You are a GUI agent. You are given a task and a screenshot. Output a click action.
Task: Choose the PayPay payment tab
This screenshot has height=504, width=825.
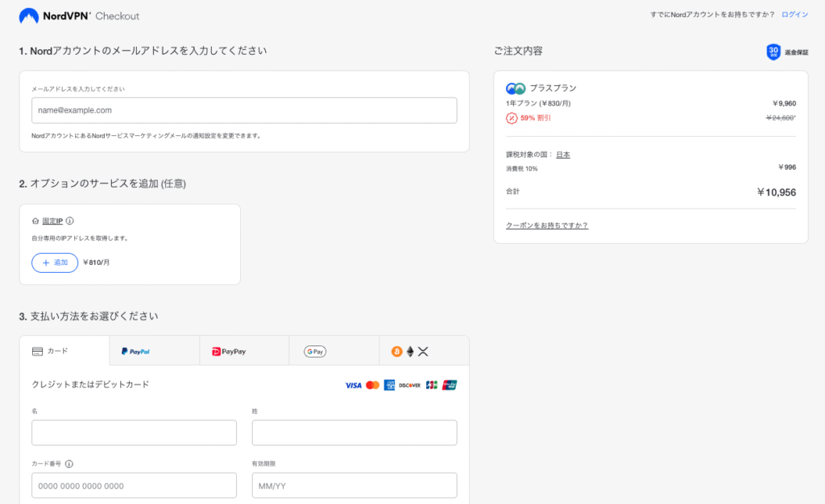[244, 351]
